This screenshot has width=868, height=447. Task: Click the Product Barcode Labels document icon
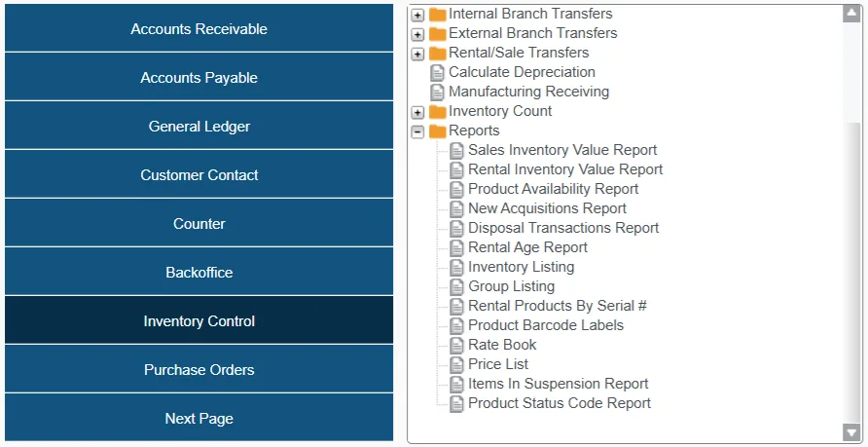[456, 326]
